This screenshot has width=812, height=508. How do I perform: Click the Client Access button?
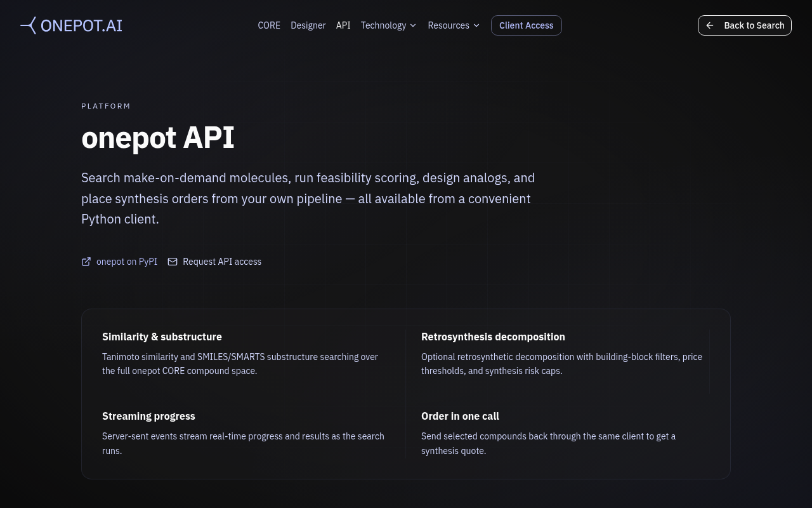(527, 25)
